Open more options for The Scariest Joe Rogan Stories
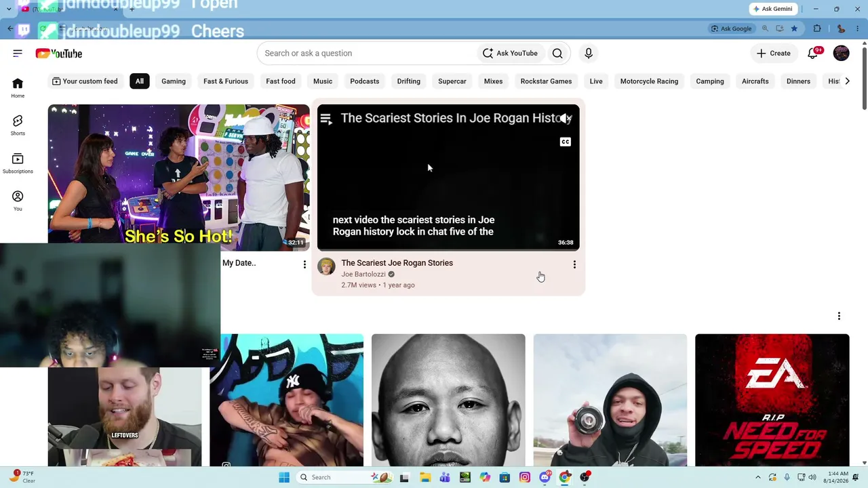The width and height of the screenshot is (868, 488). pos(574,264)
